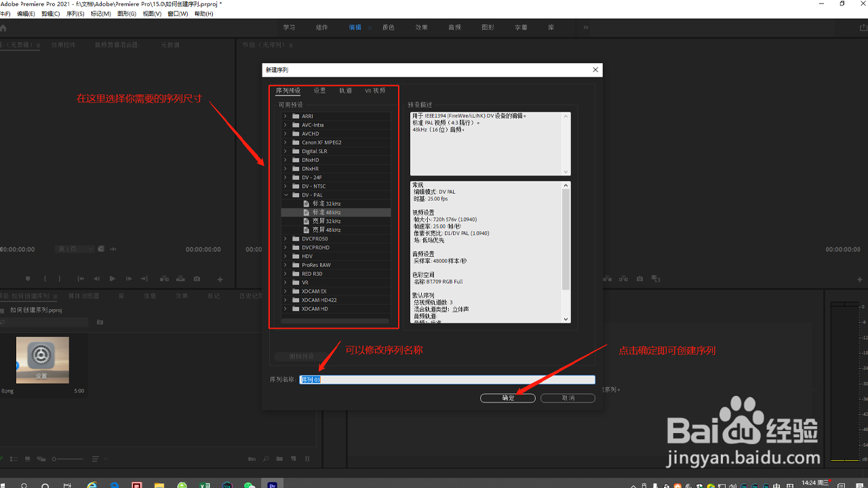Select the 宽屏 48kHz preset
Screen dimensions: 868x488
(x=327, y=230)
